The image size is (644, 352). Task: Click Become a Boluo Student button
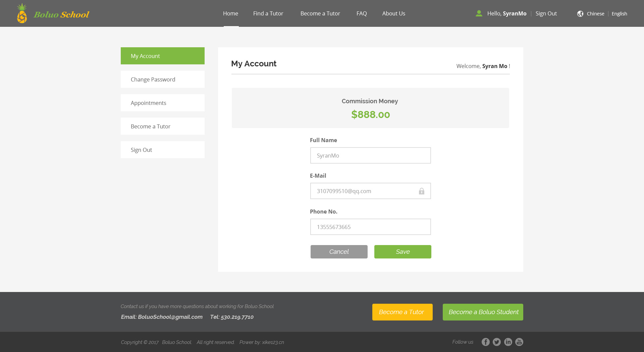click(x=483, y=312)
